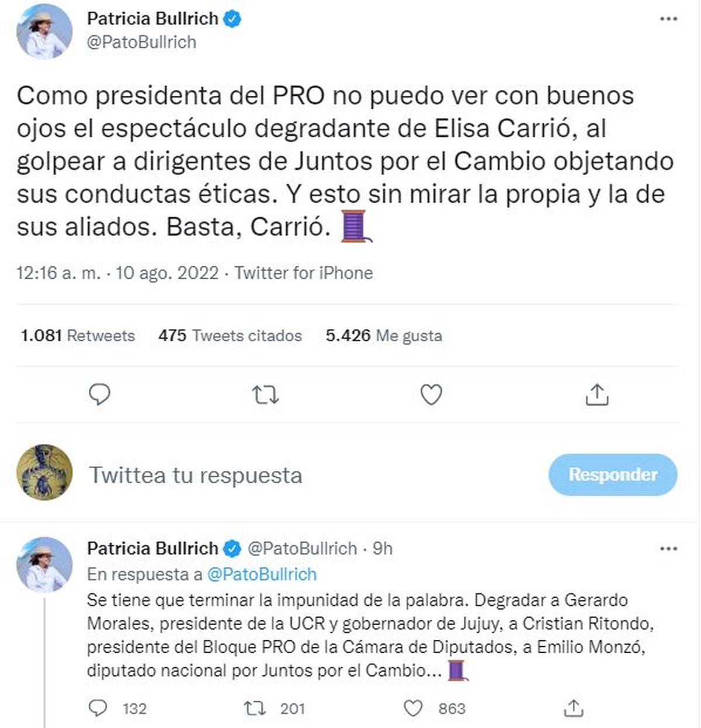Share the thread reply tweet
Image resolution: width=701 pixels, height=728 pixels.
(x=574, y=708)
